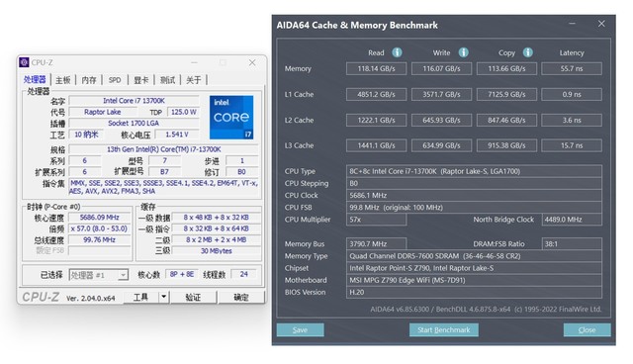Click L2 Cache Latency value 3.6 ns

(x=572, y=121)
